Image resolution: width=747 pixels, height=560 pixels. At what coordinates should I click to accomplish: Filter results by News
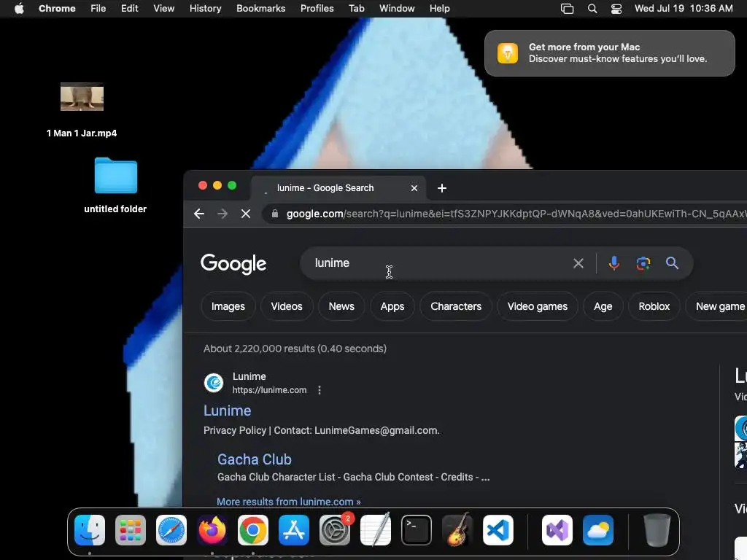coord(341,306)
